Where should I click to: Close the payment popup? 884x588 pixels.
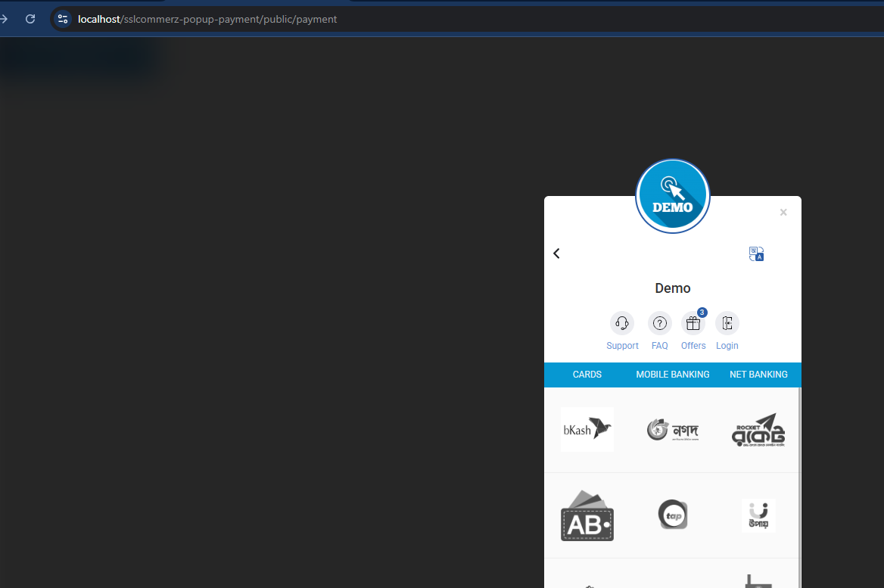pos(783,212)
